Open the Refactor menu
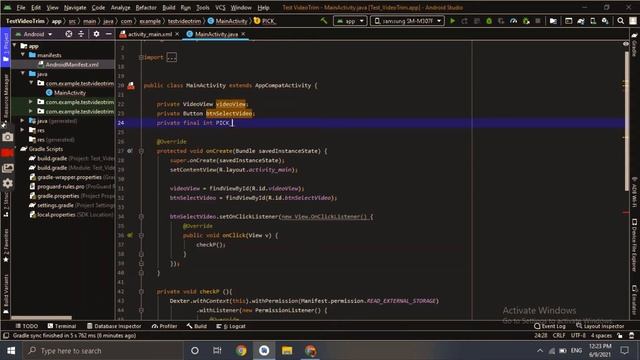Viewport: 640px width, 360px height. point(146,7)
